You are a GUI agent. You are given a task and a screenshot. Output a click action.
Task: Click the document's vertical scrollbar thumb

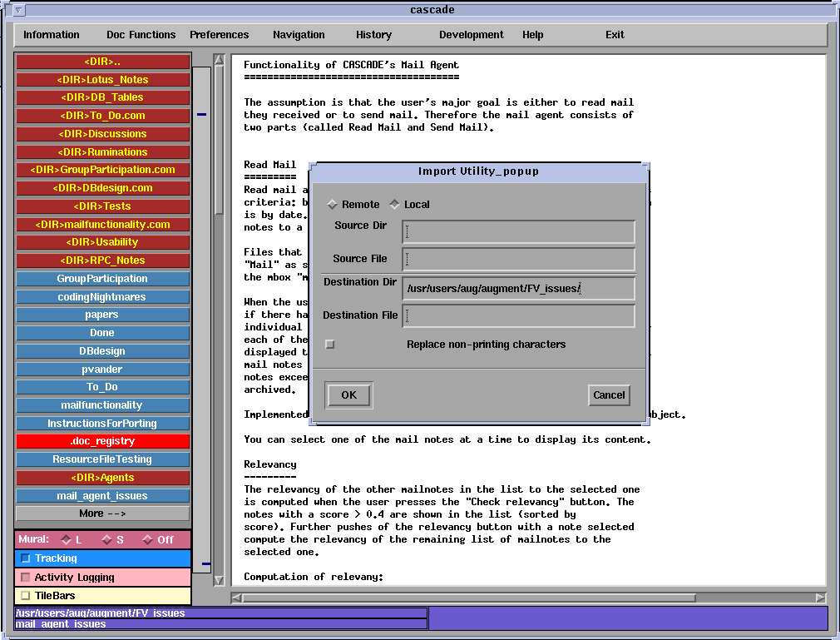[219, 139]
